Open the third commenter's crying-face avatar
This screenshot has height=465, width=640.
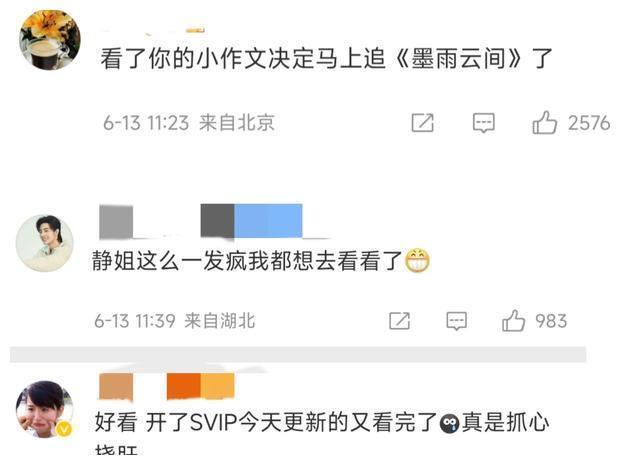tap(44, 409)
